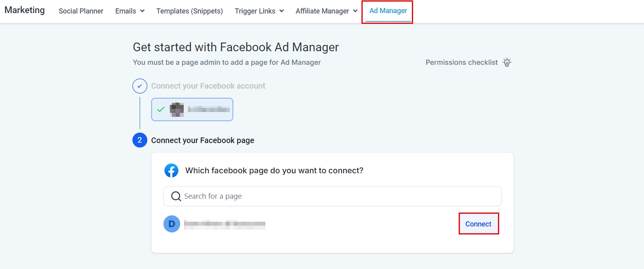Click the connected account profile picture
Viewport: 644px width, 269px height.
[x=177, y=109]
